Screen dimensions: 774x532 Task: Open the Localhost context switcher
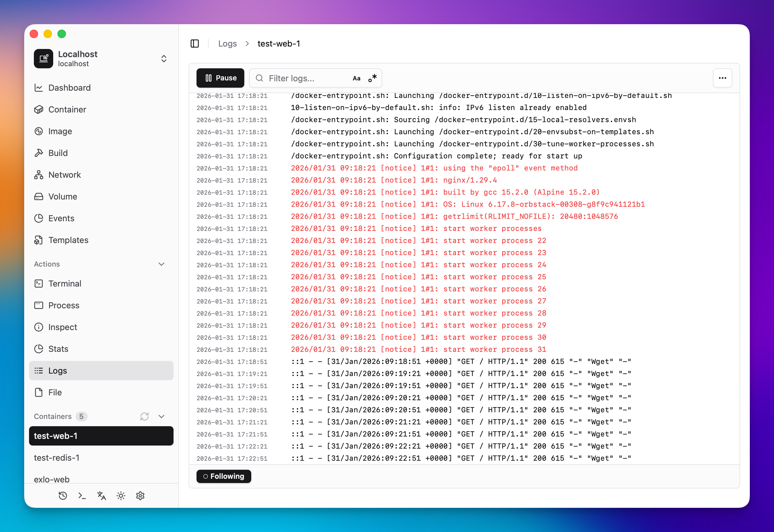[164, 59]
